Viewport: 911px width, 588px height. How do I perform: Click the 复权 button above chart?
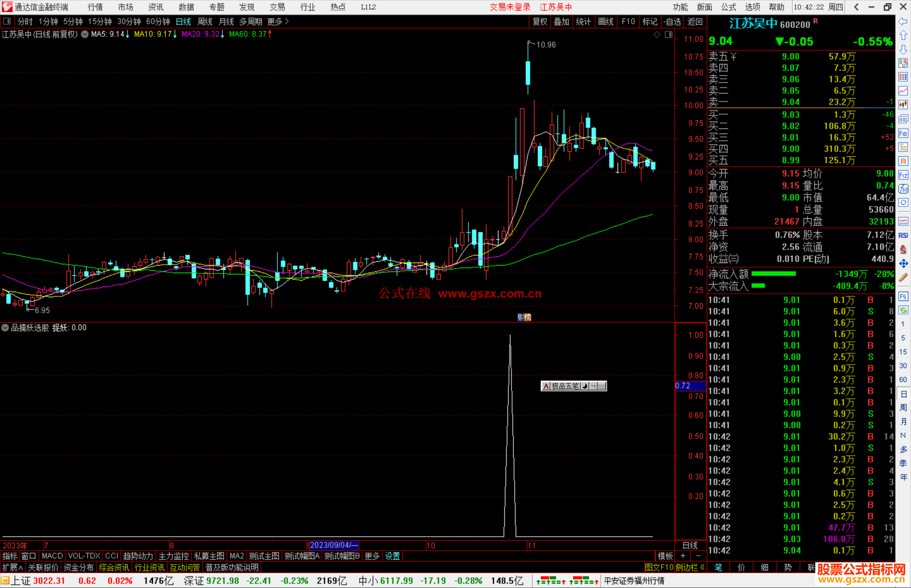pyautogui.click(x=539, y=21)
